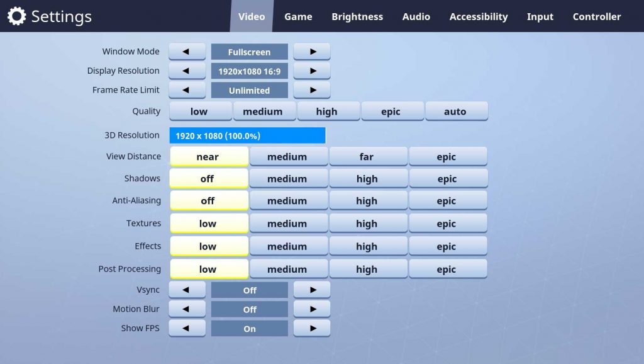Turn Anti-Aliasing off

[209, 201]
